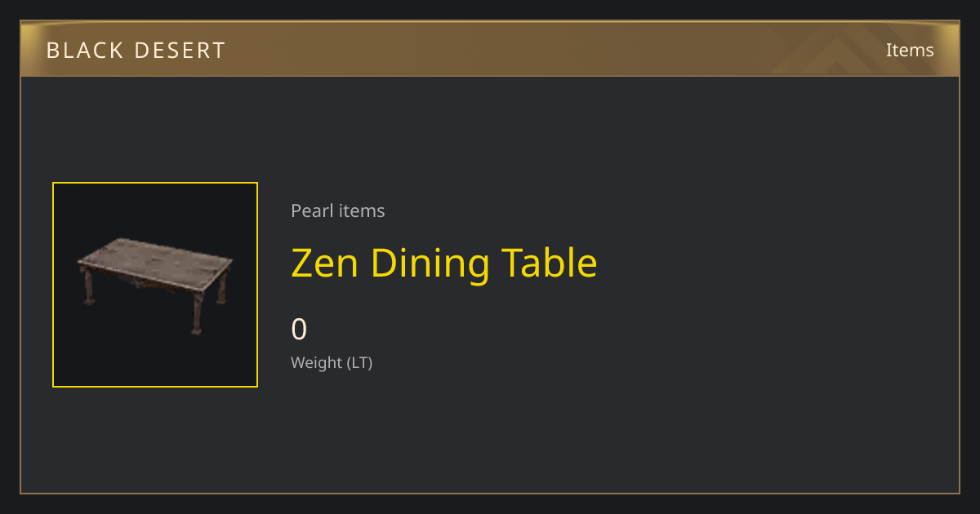This screenshot has width=980, height=514.
Task: Click the (LT) unit text
Action: click(359, 362)
